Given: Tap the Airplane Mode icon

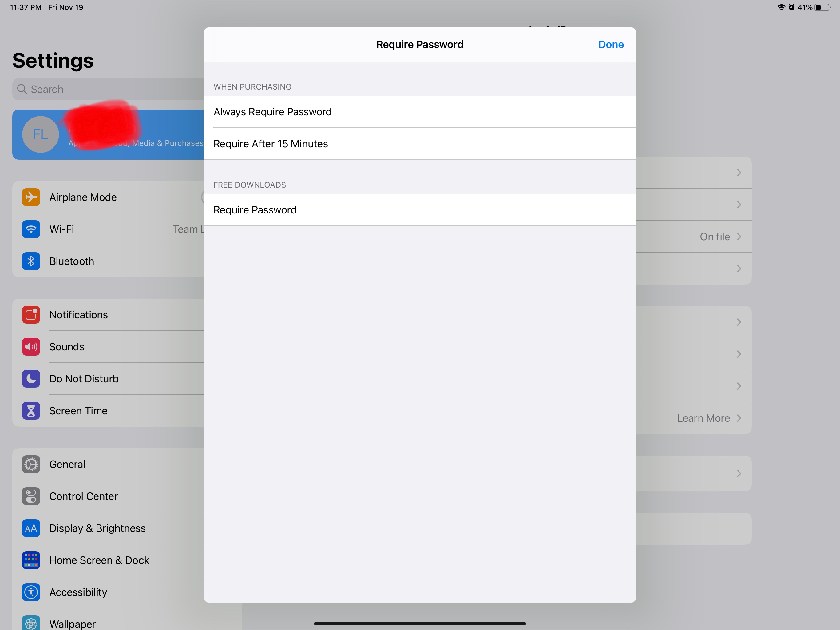Looking at the screenshot, I should pyautogui.click(x=31, y=197).
